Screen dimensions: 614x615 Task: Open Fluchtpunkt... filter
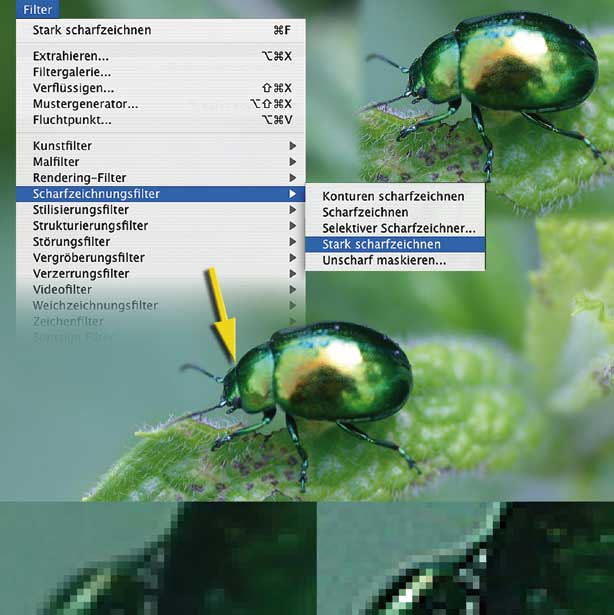coord(160,120)
